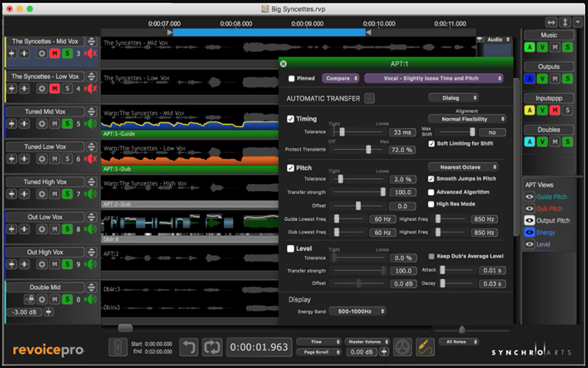Open the Compare menu in APT panel

click(x=340, y=78)
